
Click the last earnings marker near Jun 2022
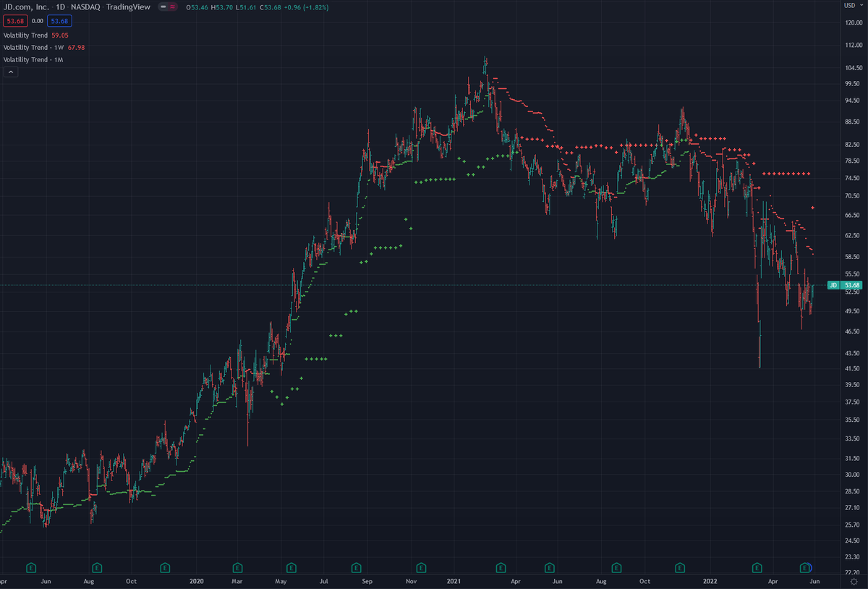[x=804, y=567]
